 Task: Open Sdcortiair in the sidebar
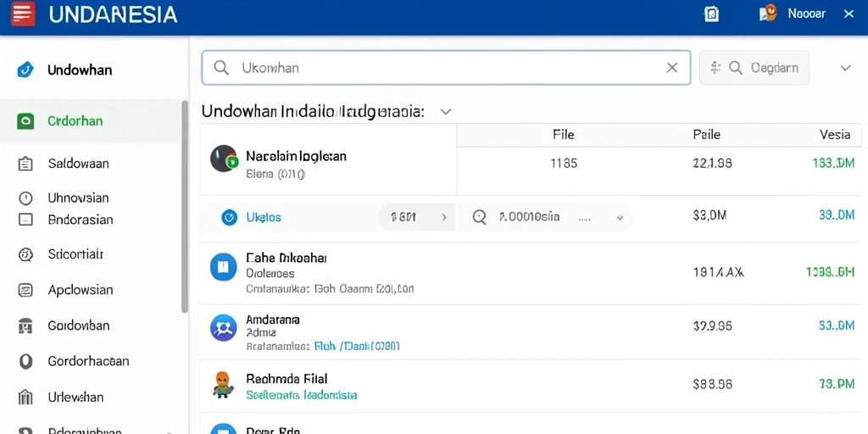[75, 254]
